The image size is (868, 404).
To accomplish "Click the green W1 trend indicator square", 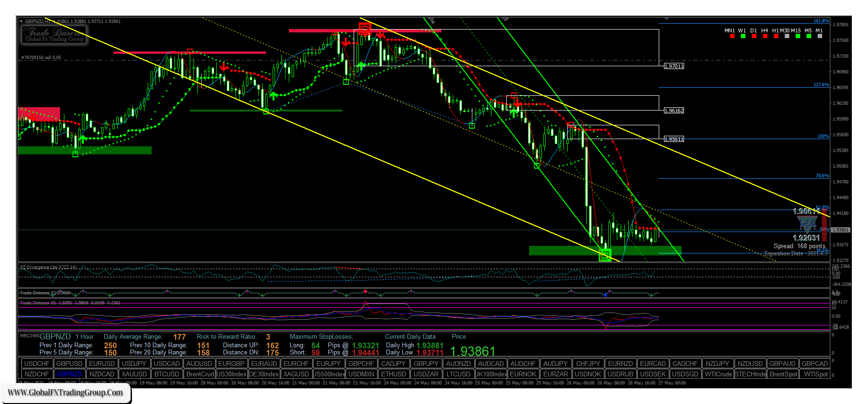I will coord(743,36).
